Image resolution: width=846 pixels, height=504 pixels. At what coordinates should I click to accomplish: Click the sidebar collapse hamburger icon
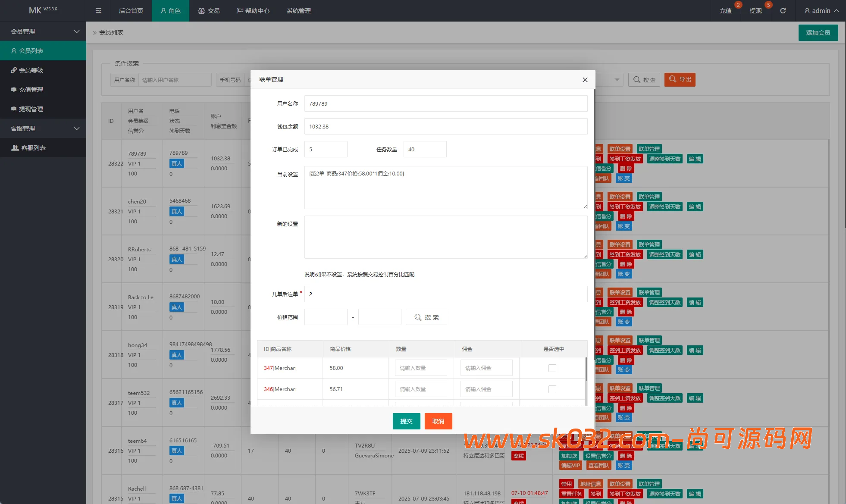pos(98,11)
